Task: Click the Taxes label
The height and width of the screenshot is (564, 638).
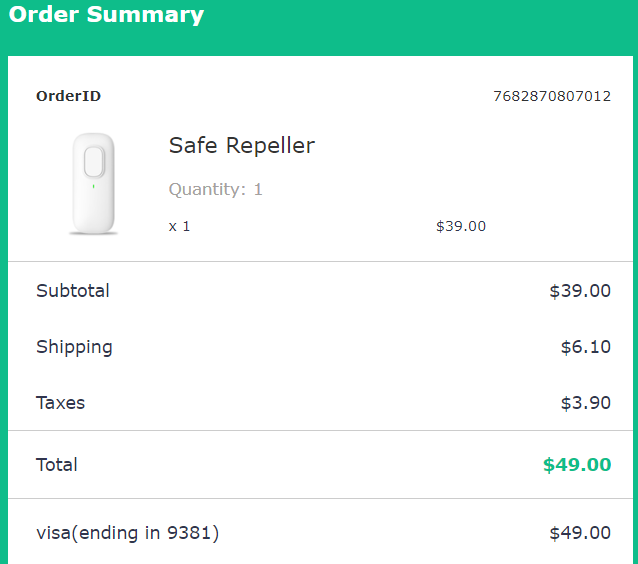Action: click(x=60, y=403)
